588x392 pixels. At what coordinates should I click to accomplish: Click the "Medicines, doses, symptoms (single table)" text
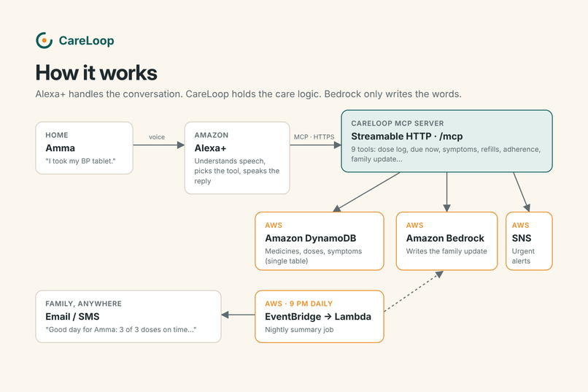314,256
